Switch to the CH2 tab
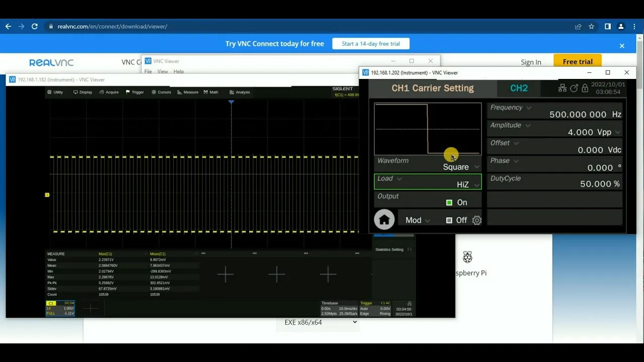 [x=519, y=88]
